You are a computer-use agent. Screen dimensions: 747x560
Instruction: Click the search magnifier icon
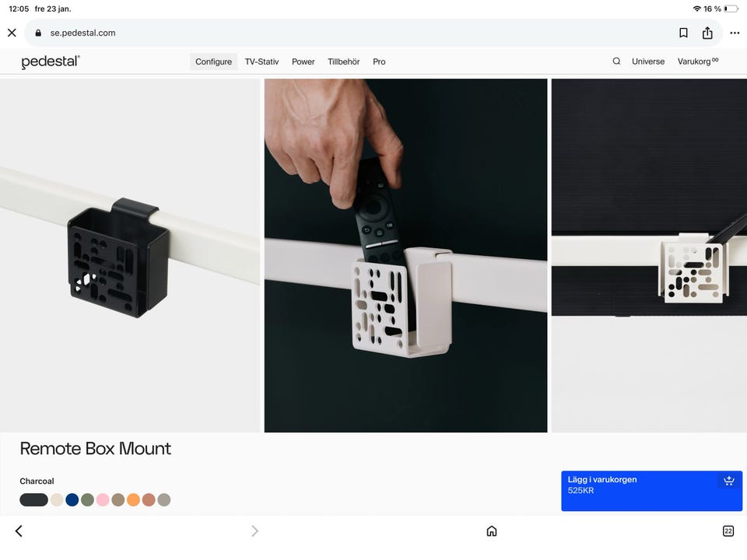pyautogui.click(x=616, y=61)
